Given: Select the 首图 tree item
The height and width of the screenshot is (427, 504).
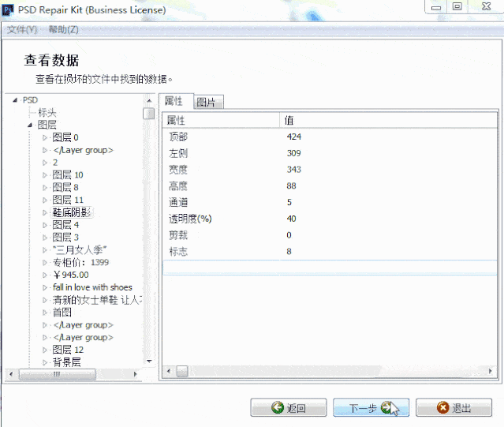Looking at the screenshot, I should tap(62, 313).
